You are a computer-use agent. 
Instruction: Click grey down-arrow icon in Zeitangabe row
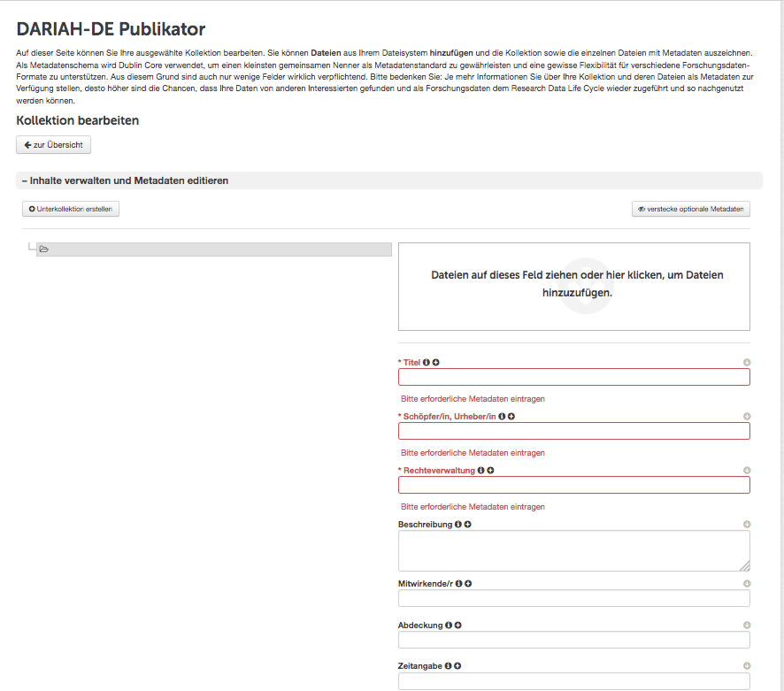747,666
